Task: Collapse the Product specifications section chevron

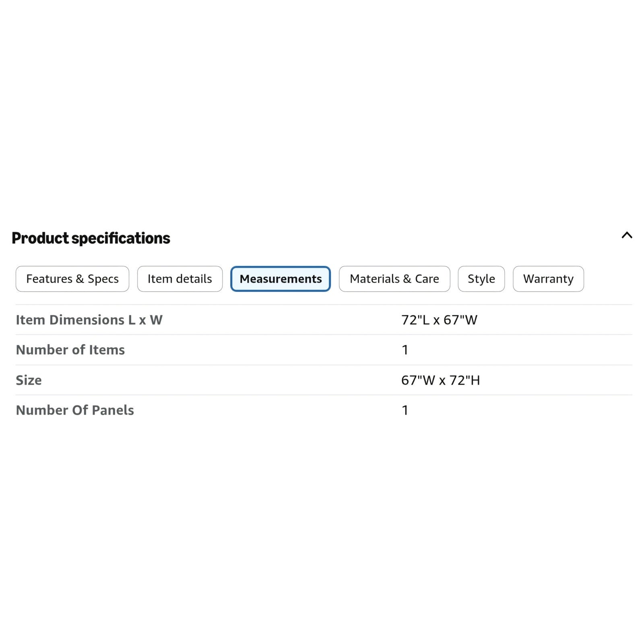Action: [x=627, y=235]
